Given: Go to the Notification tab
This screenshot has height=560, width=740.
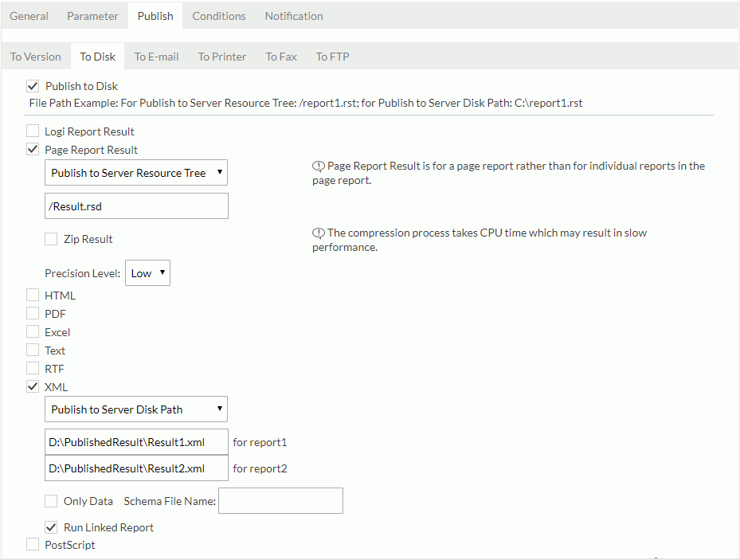Looking at the screenshot, I should tap(294, 16).
